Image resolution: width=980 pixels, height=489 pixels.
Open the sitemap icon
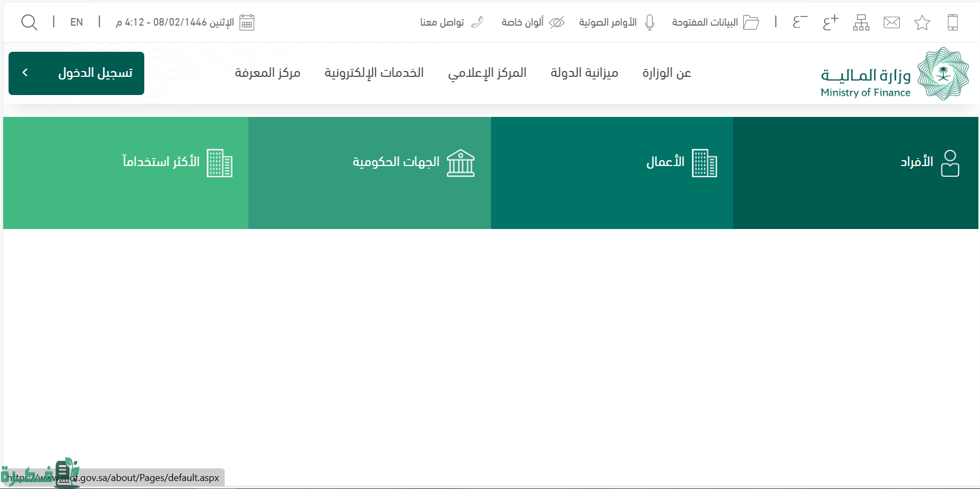tap(861, 22)
